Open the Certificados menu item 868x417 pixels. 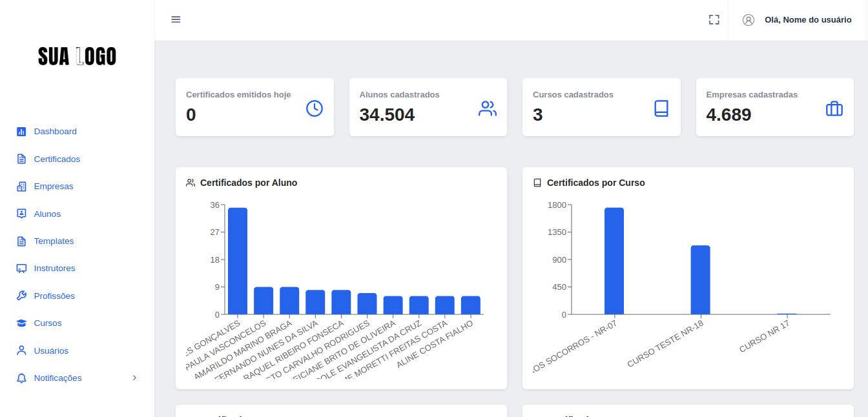(x=57, y=159)
